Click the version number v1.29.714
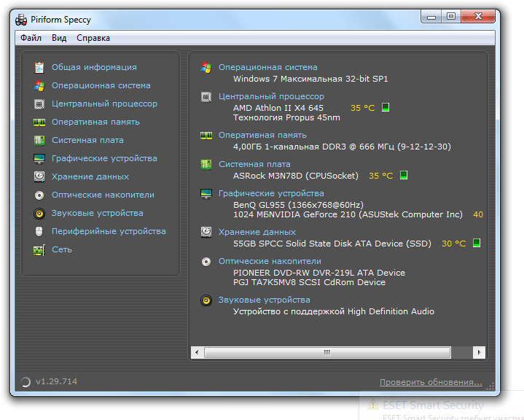The height and width of the screenshot is (420, 524). [56, 381]
